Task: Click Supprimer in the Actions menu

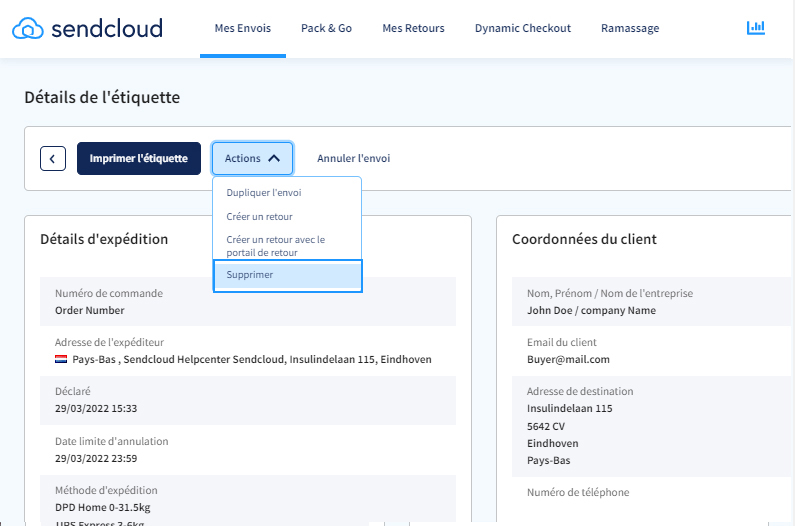Action: tap(287, 275)
